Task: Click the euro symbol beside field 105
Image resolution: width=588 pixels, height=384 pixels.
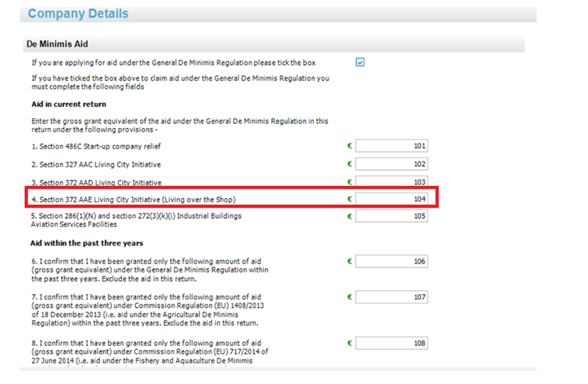Action: coord(350,216)
